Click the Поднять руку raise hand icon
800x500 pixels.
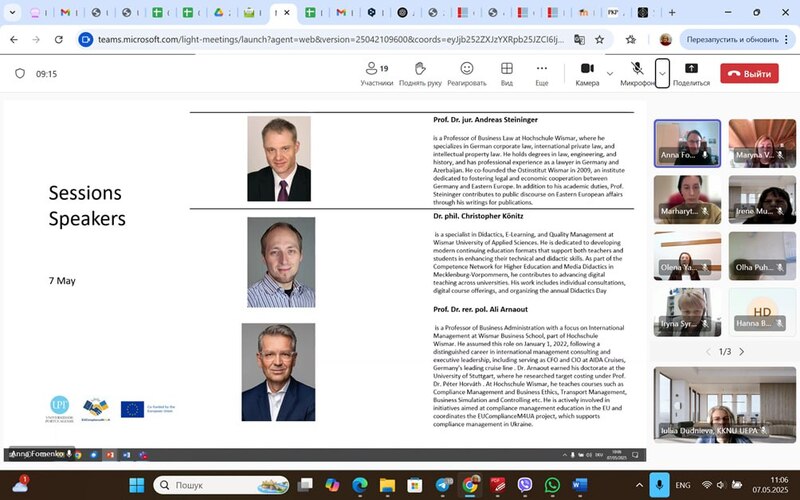[420, 68]
